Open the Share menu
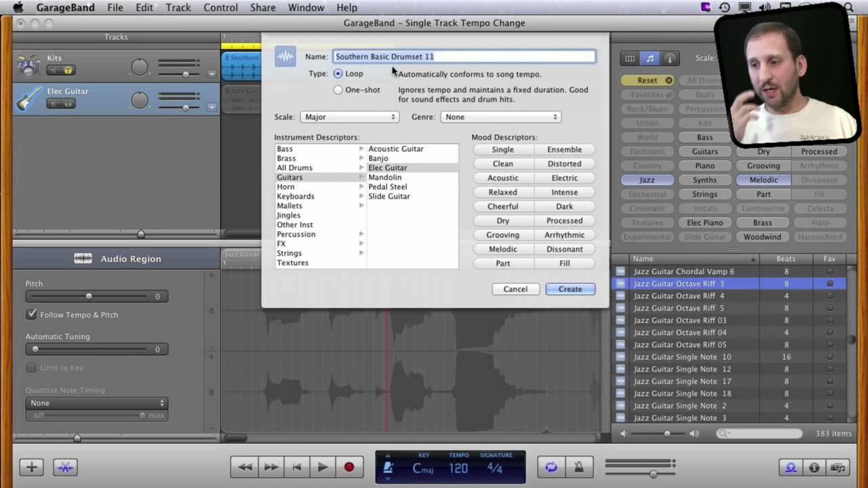 (262, 7)
